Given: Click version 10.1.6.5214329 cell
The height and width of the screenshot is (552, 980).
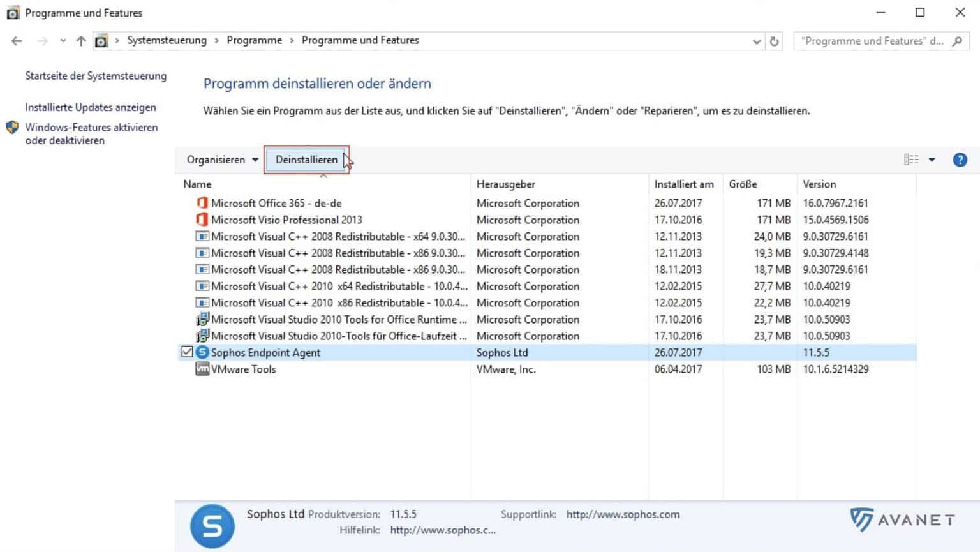Looking at the screenshot, I should coord(835,369).
